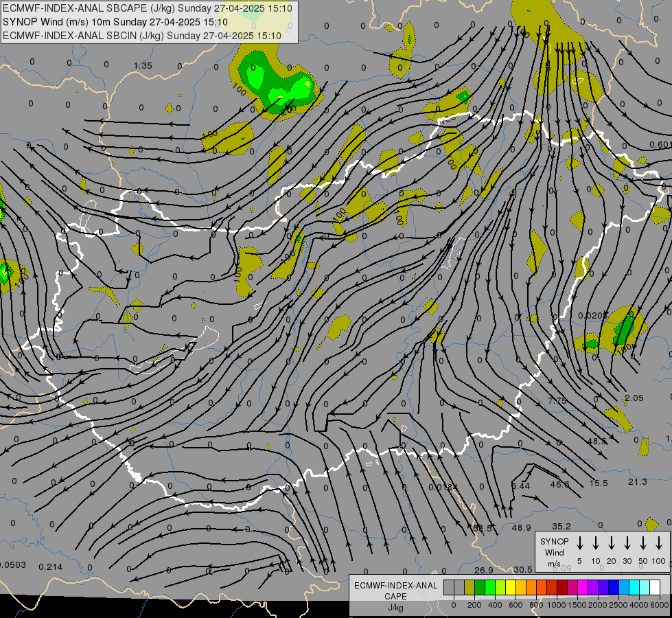Viewport: 672px width, 618px height.
Task: Click the wind arrow above the 20 label
Action: pos(611,543)
